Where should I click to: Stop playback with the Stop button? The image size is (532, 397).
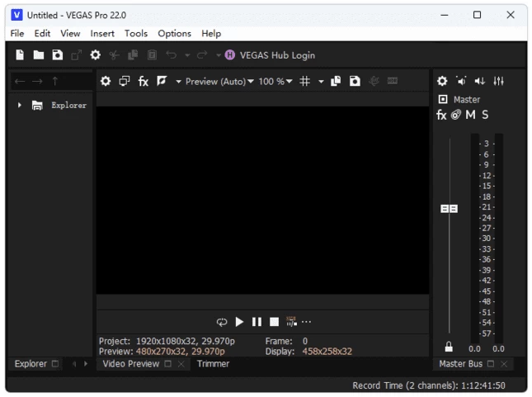coord(275,322)
